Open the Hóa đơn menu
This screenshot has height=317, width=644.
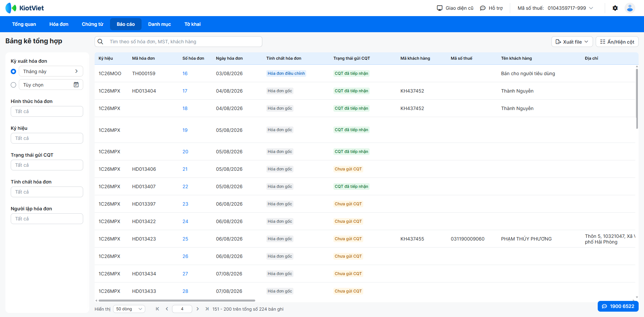(59, 24)
